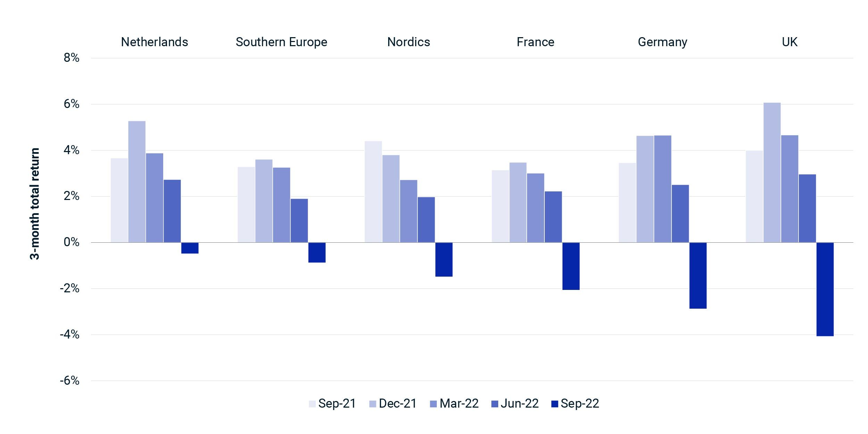
Task: Click the 3-month total return axis title
Action: click(35, 204)
